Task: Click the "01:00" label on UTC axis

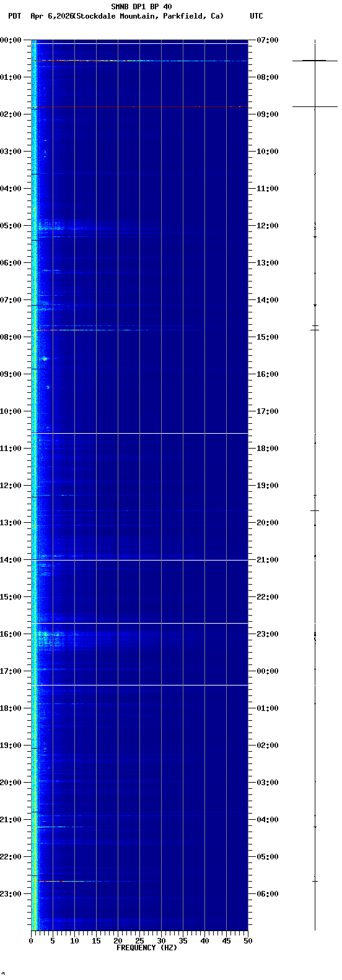Action: 268,708
